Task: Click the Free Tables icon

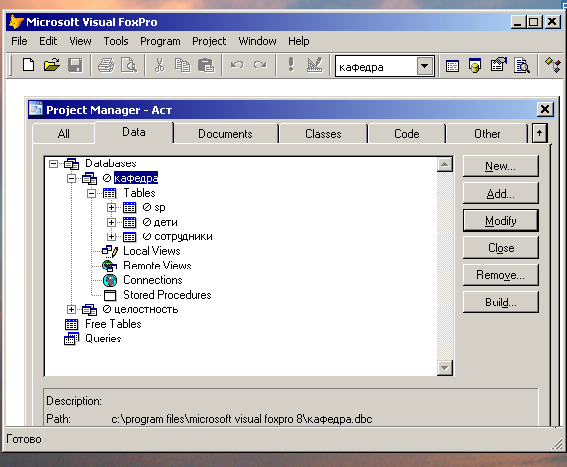Action: tap(72, 324)
